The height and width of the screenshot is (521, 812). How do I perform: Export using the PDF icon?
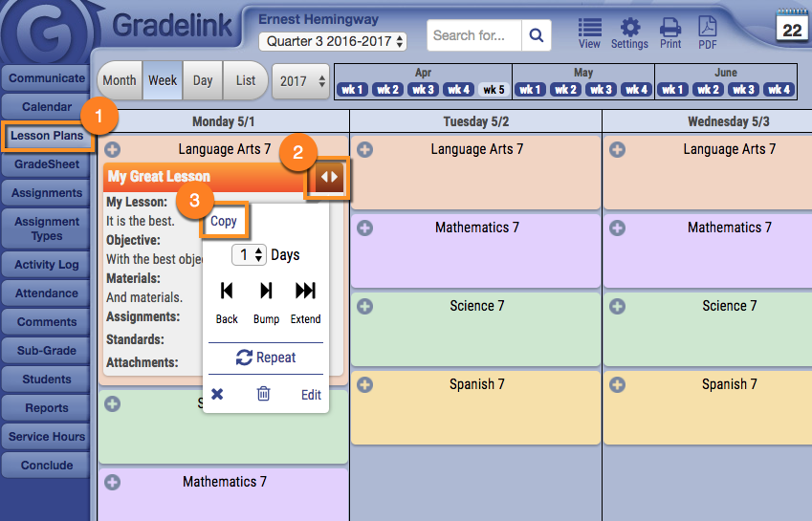(707, 28)
